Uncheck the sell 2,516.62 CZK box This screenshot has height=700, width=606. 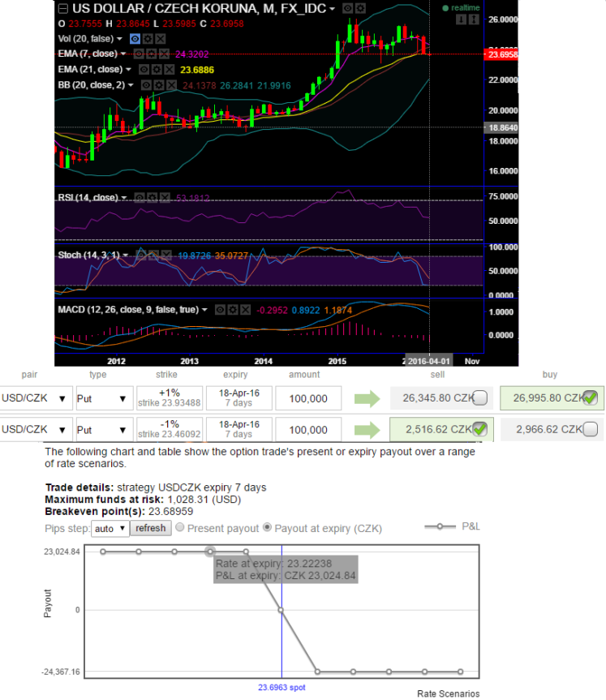tap(480, 429)
